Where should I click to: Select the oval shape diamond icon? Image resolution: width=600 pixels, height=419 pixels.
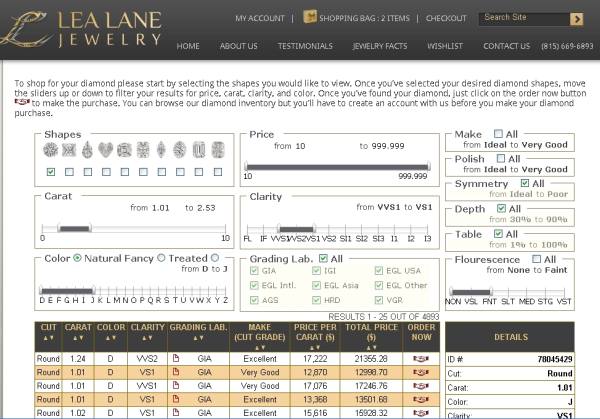[x=179, y=150]
